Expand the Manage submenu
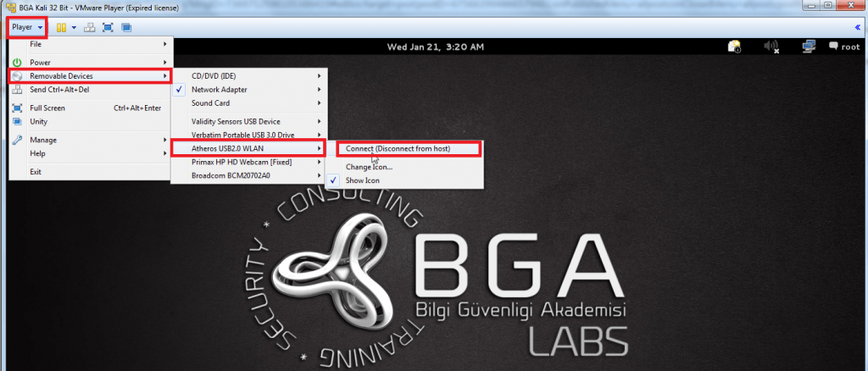This screenshot has width=868, height=371. pyautogui.click(x=91, y=140)
